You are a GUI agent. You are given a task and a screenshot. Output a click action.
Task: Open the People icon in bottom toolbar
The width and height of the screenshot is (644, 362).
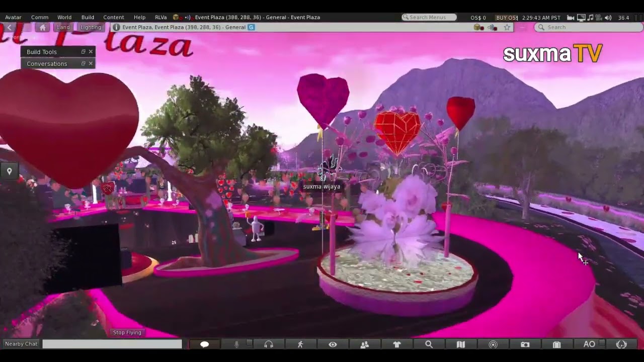(x=365, y=344)
